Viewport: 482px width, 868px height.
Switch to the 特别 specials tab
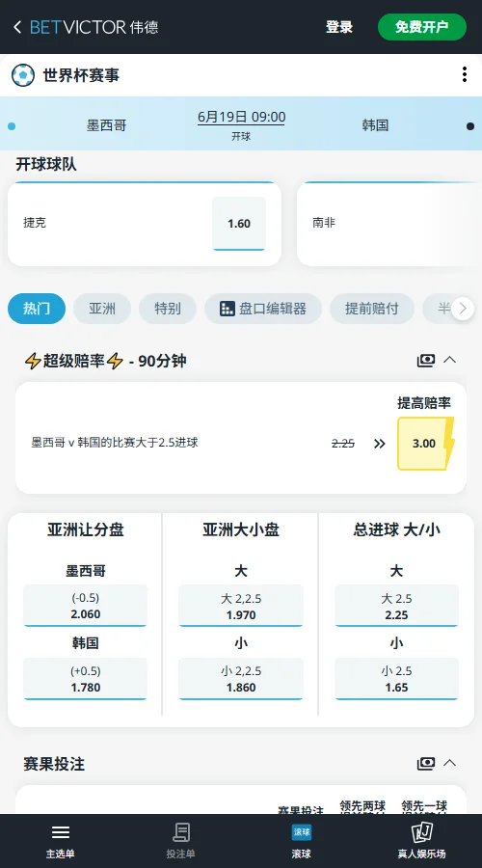click(168, 309)
